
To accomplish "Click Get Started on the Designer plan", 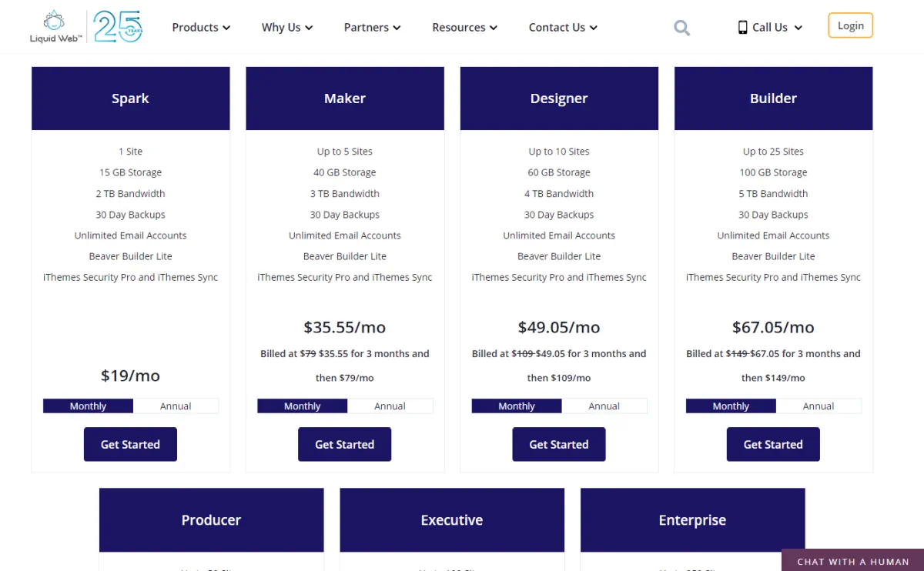I will click(x=559, y=444).
